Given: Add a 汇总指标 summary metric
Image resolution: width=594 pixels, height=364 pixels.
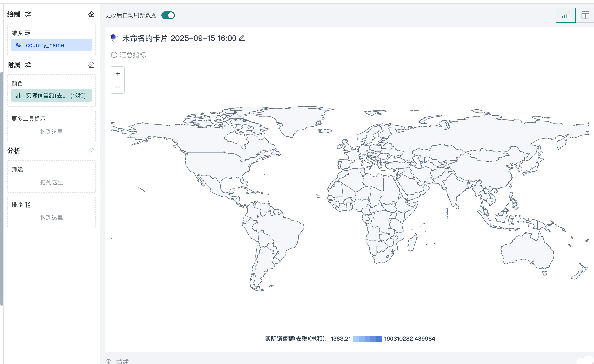Looking at the screenshot, I should click(128, 55).
